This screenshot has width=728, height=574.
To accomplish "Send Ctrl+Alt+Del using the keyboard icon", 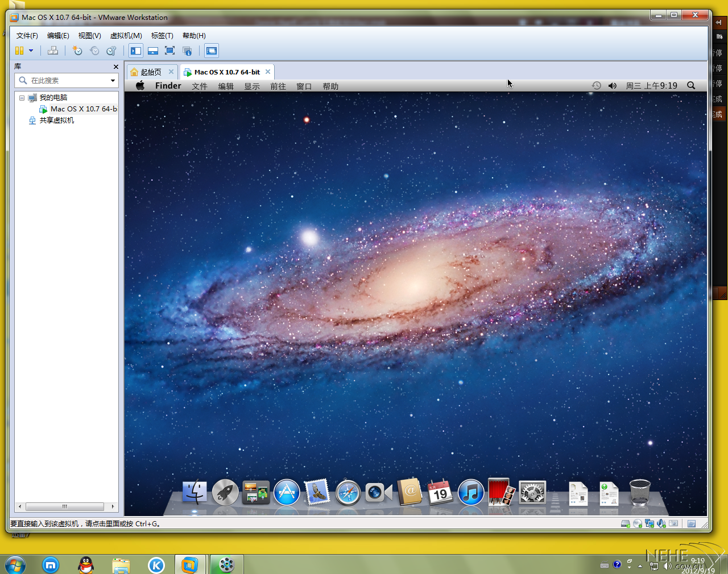I will point(53,51).
